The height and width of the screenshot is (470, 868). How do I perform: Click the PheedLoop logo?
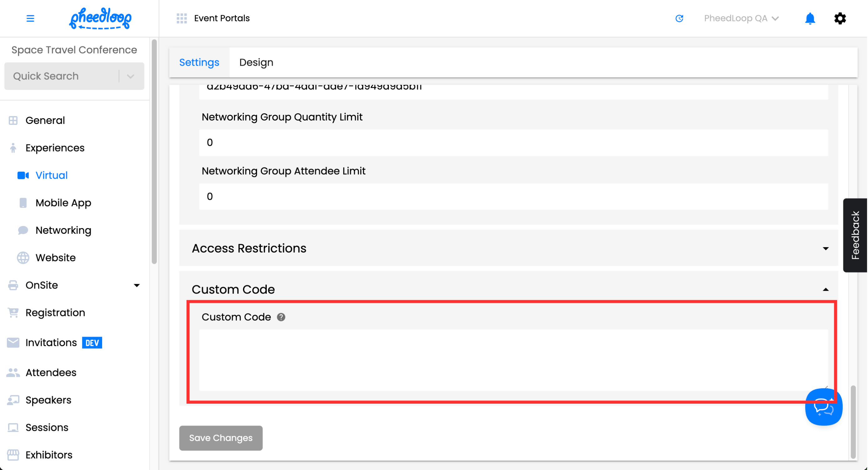[x=100, y=18]
